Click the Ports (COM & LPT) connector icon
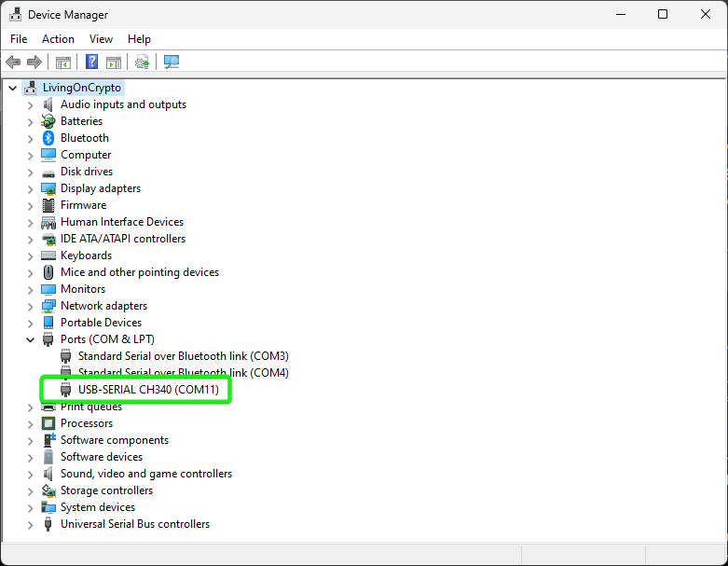Screen dimensions: 728x566 [48, 339]
